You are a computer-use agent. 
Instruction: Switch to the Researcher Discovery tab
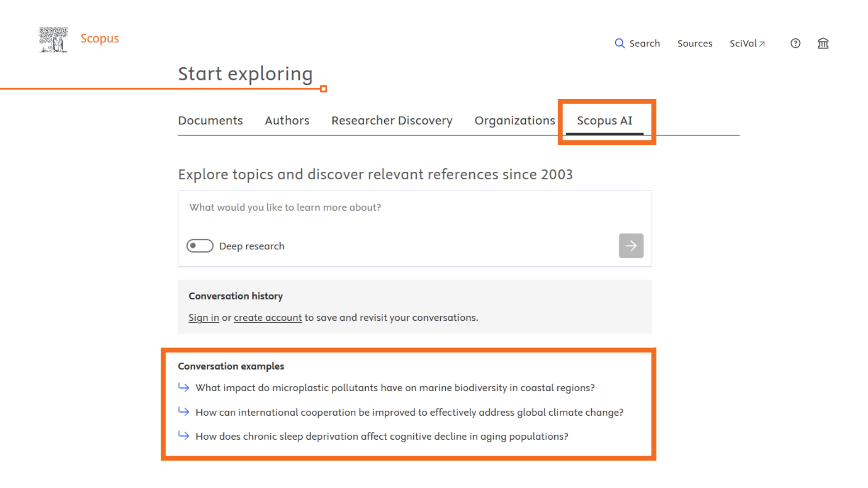click(x=392, y=121)
